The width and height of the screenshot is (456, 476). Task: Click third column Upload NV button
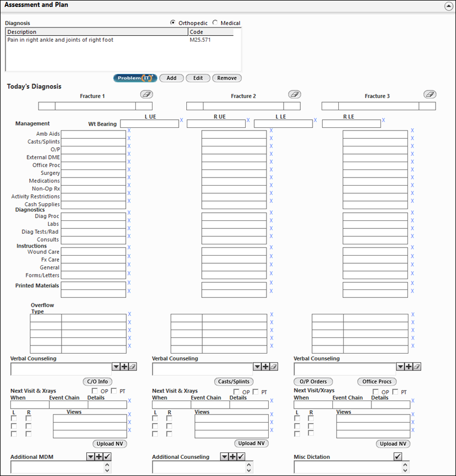coord(393,443)
